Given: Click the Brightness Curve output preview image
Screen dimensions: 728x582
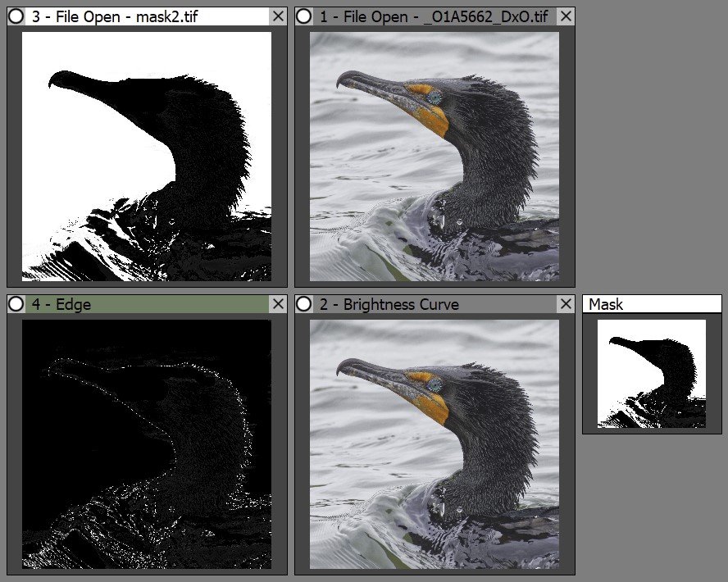Looking at the screenshot, I should (x=434, y=444).
